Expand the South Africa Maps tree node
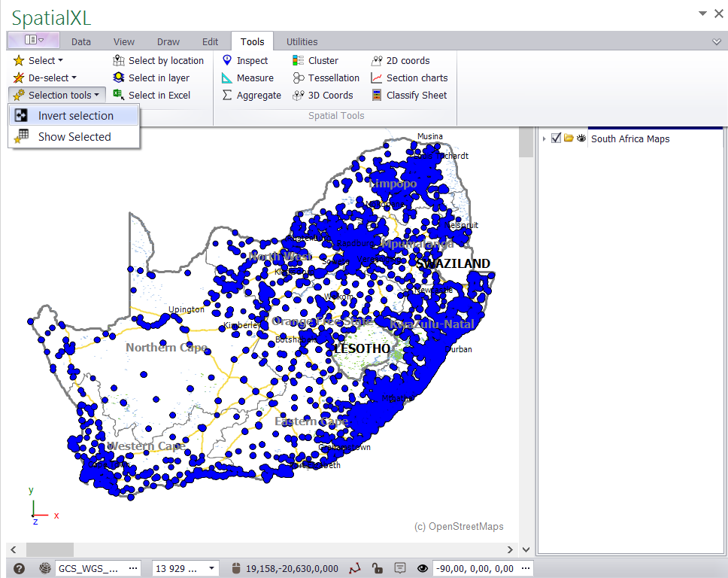Viewport: 728px width, 578px height. tap(544, 138)
